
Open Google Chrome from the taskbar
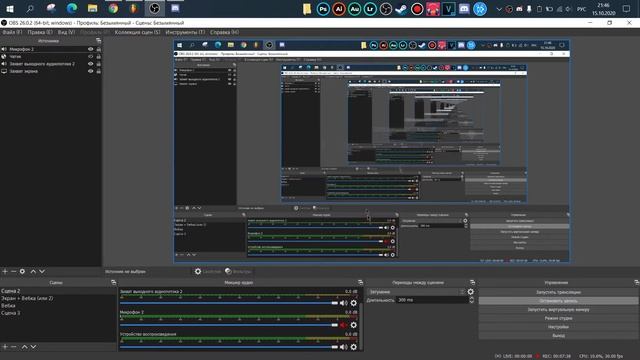113,8
